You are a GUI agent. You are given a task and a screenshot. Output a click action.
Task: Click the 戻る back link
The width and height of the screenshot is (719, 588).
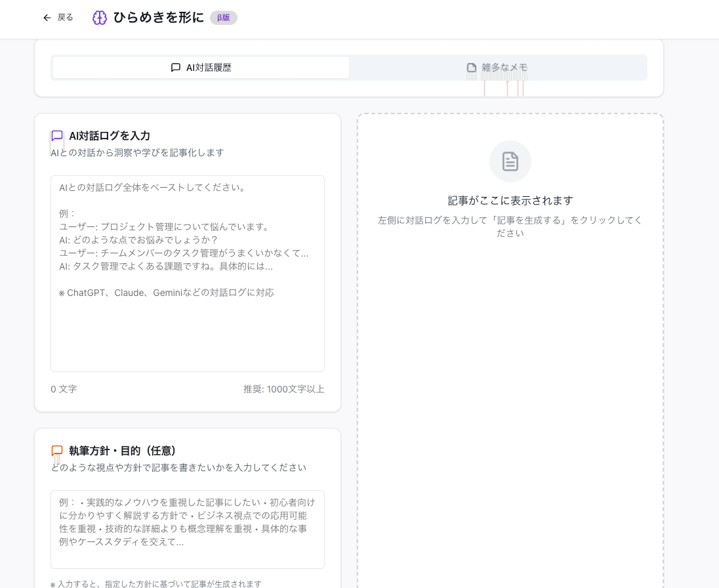click(58, 18)
